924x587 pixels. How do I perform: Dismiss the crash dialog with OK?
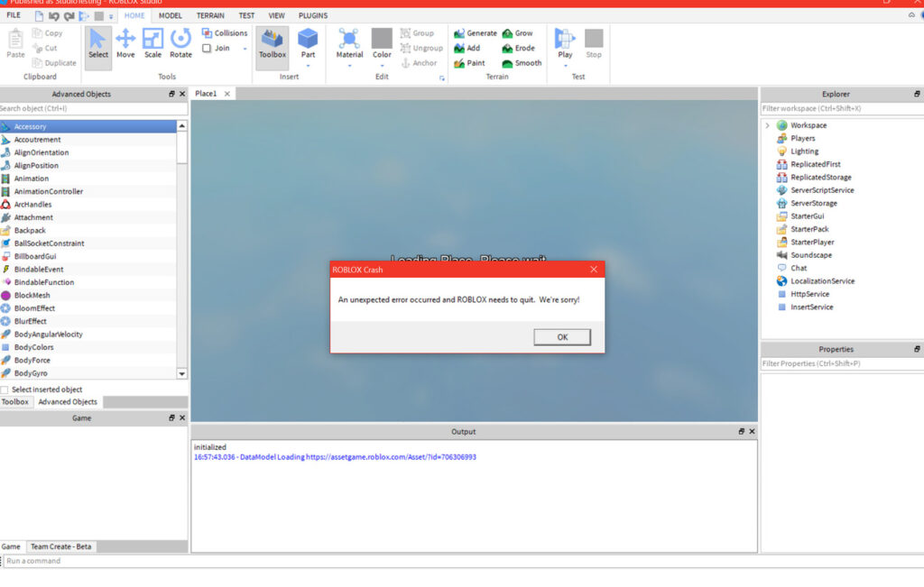click(x=562, y=336)
